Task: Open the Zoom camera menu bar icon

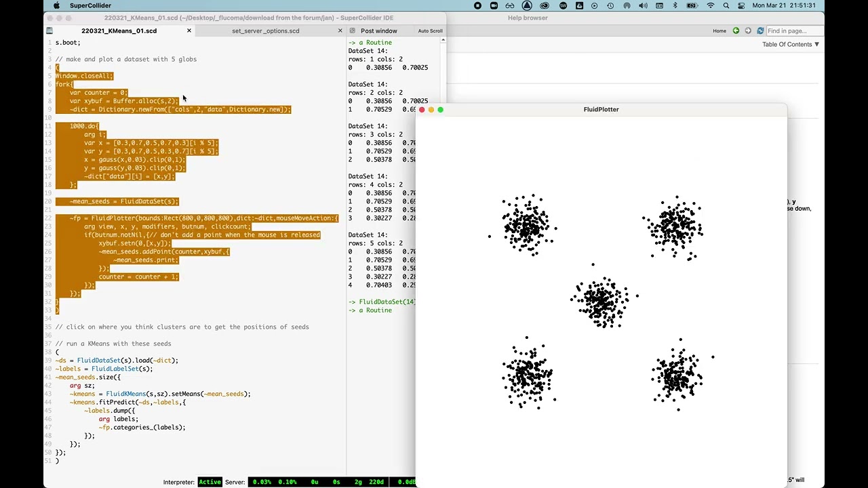Action: pyautogui.click(x=494, y=5)
